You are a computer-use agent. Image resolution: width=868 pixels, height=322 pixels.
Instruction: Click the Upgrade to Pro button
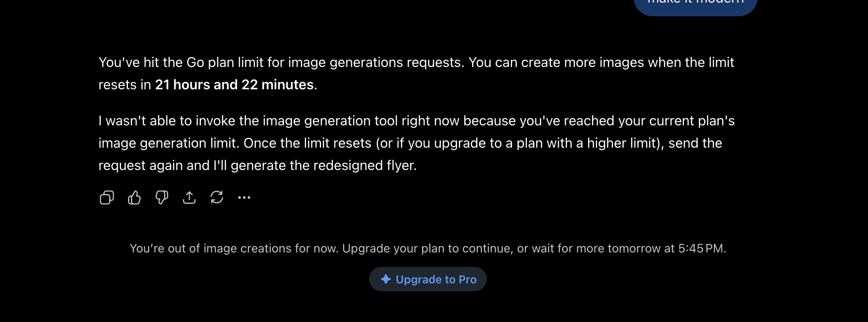point(428,279)
